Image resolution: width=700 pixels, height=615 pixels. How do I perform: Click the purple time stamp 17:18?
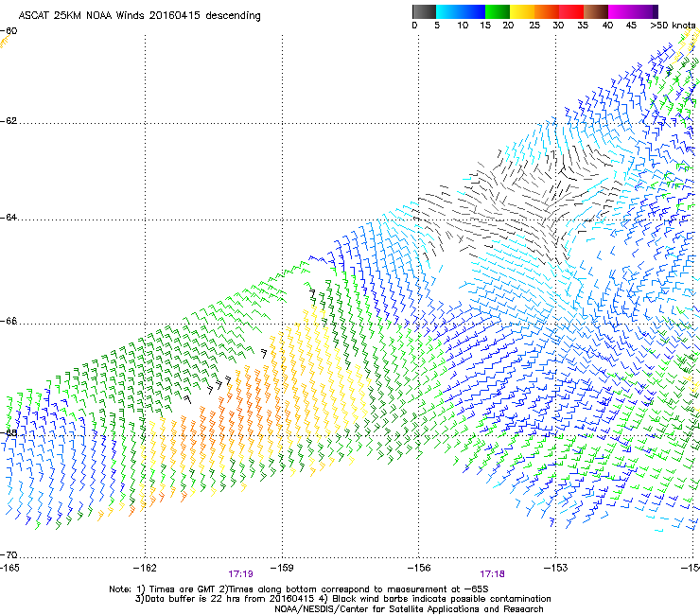pyautogui.click(x=493, y=574)
